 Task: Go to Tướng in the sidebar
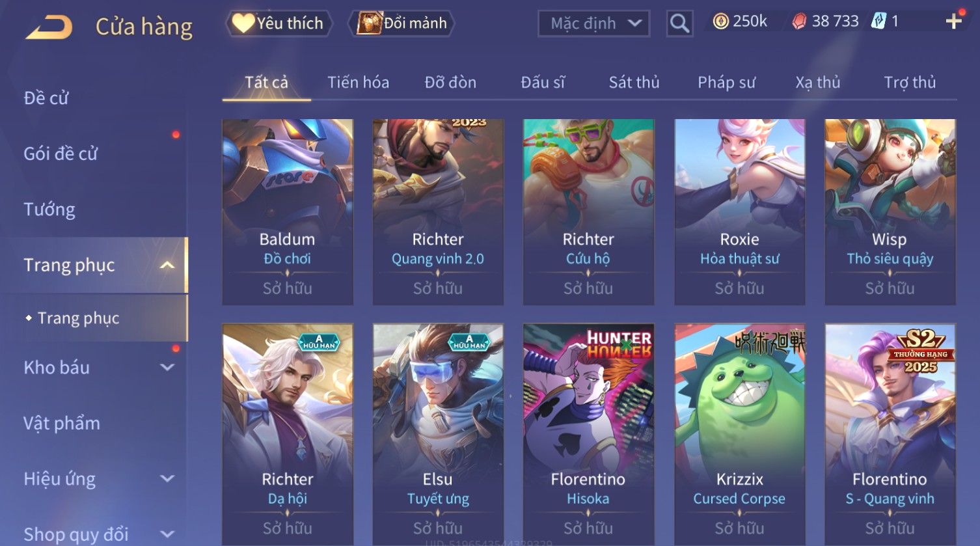49,209
